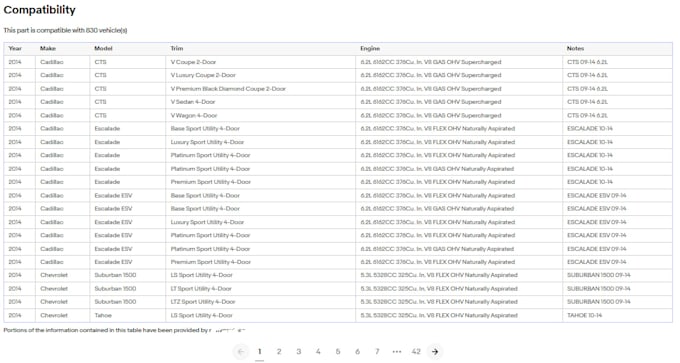Select 'V Premium Black Diamond Coupe 2-Door' cell
Viewport: 680px width, 363px height.
pyautogui.click(x=260, y=88)
